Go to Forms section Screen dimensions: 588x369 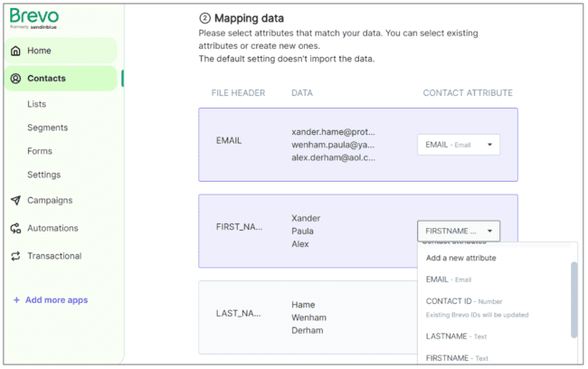click(x=40, y=151)
